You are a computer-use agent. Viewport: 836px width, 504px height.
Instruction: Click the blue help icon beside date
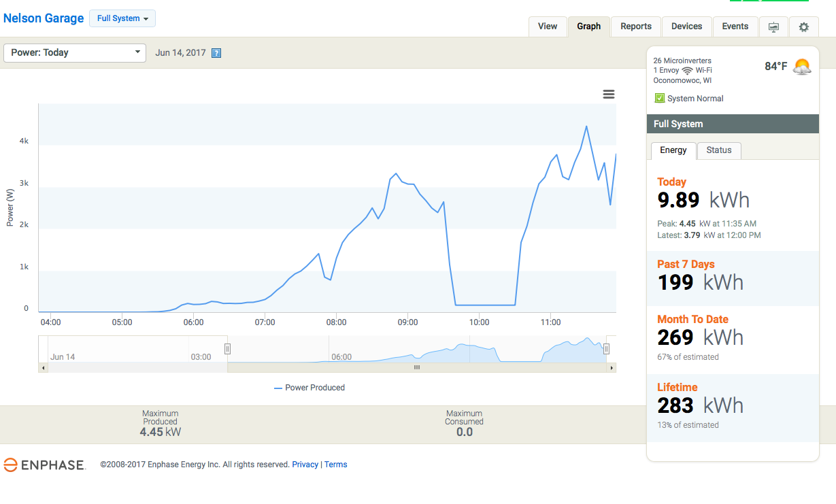point(216,53)
